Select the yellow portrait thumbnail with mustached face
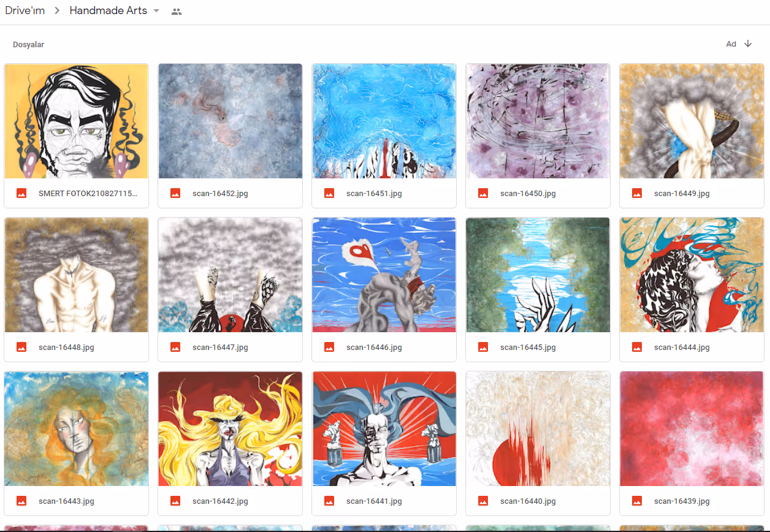The height and width of the screenshot is (532, 770). click(x=77, y=121)
